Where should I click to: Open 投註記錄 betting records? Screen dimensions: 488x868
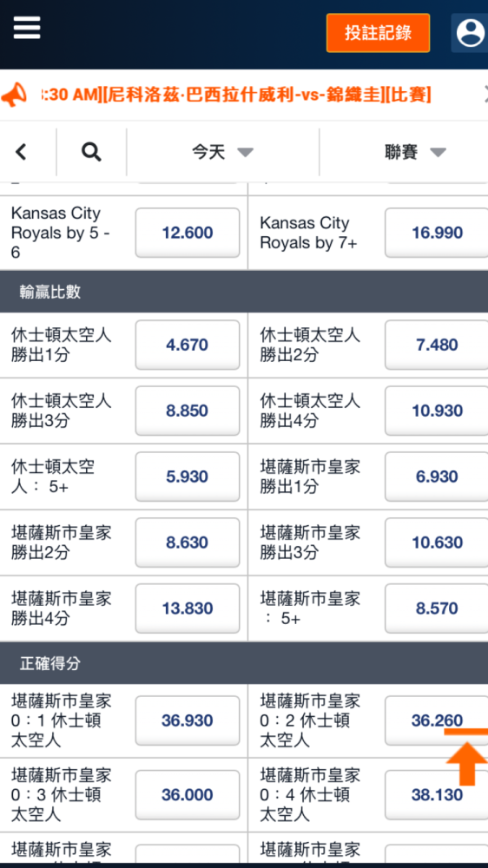(379, 33)
